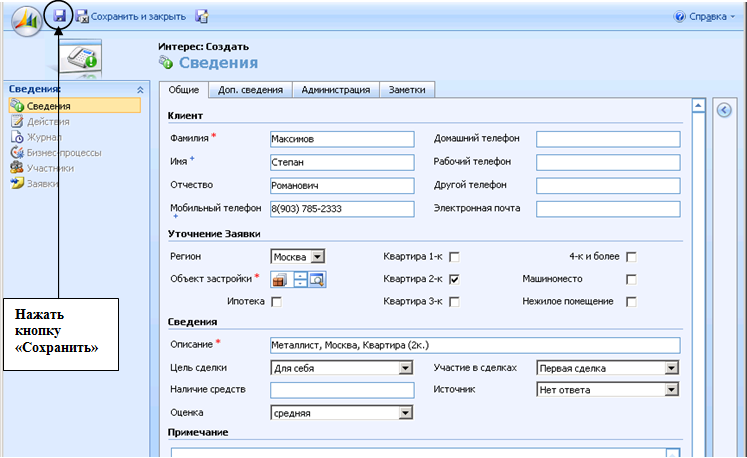This screenshot has width=747, height=458.
Task: Click the Бизнес-процессы gear icon
Action: 17,153
